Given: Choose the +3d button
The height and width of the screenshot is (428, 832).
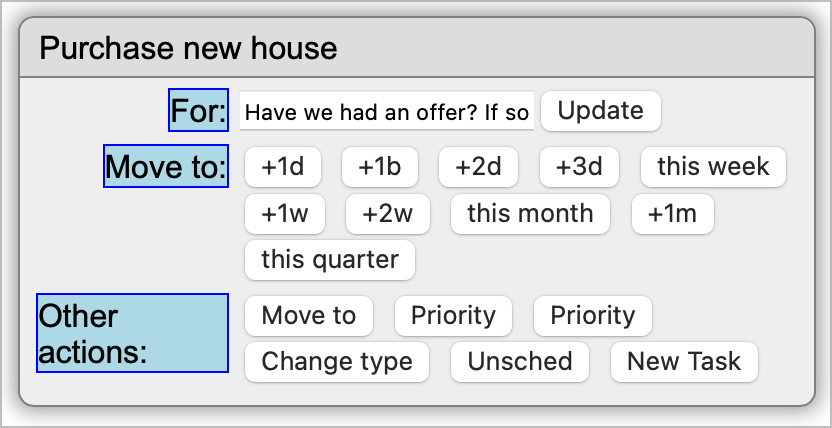Looking at the screenshot, I should point(579,167).
